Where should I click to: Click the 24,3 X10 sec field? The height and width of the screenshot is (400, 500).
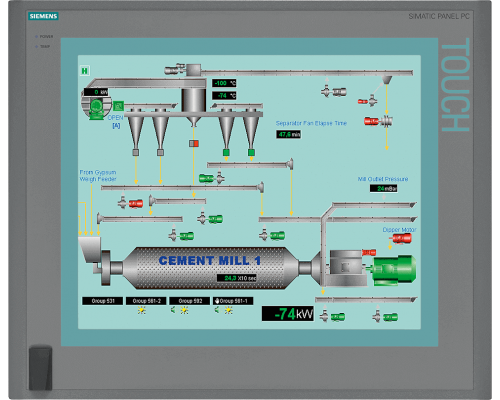(x=236, y=278)
